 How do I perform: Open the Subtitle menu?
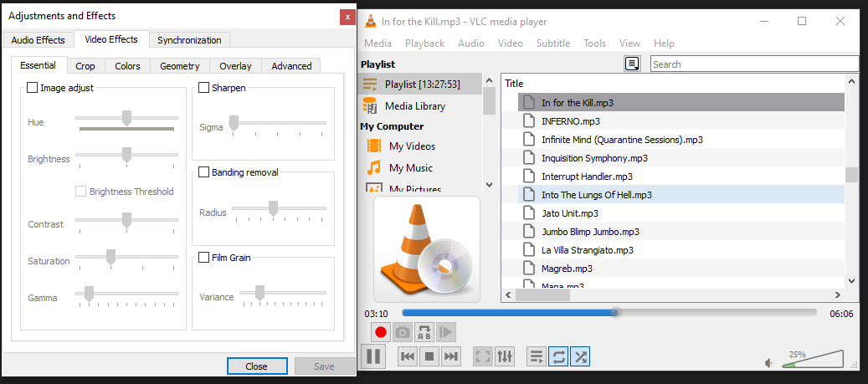pos(553,44)
